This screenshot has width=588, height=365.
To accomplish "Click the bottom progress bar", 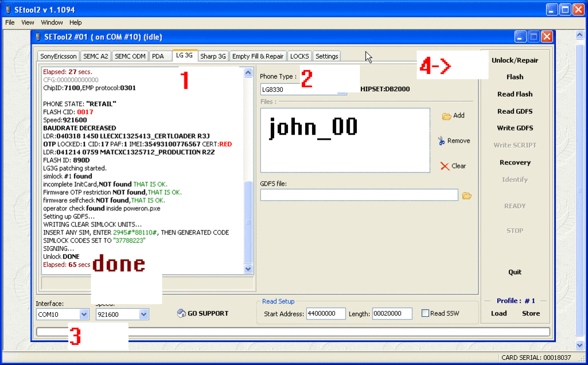I will coord(293,332).
